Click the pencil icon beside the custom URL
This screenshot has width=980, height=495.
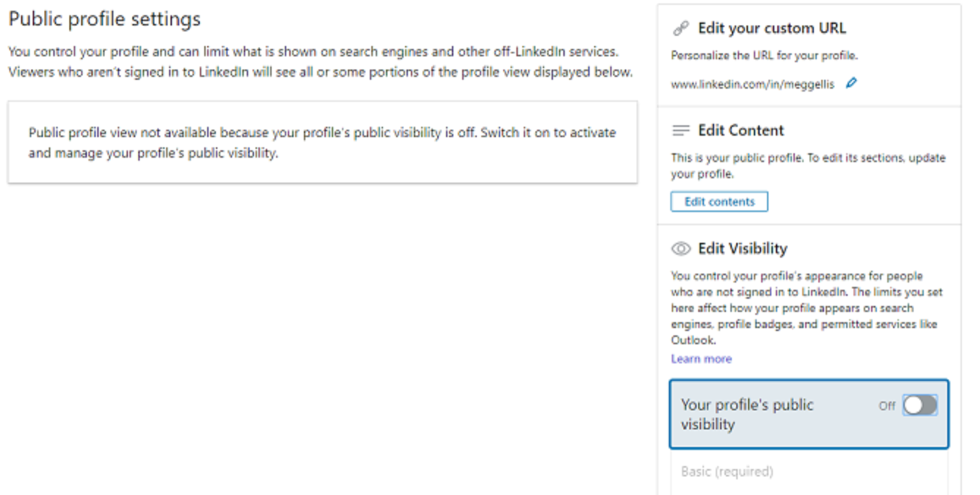click(x=851, y=83)
